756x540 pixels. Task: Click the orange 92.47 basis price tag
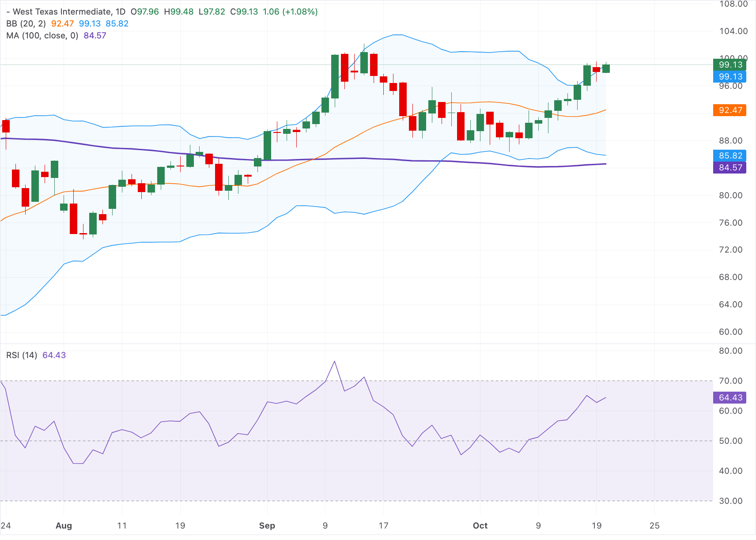730,110
